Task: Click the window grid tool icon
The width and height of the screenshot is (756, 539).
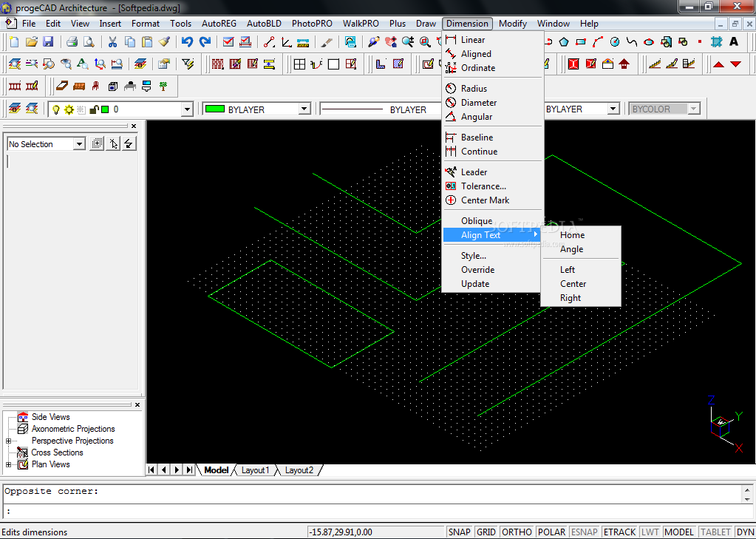Action: tap(299, 64)
